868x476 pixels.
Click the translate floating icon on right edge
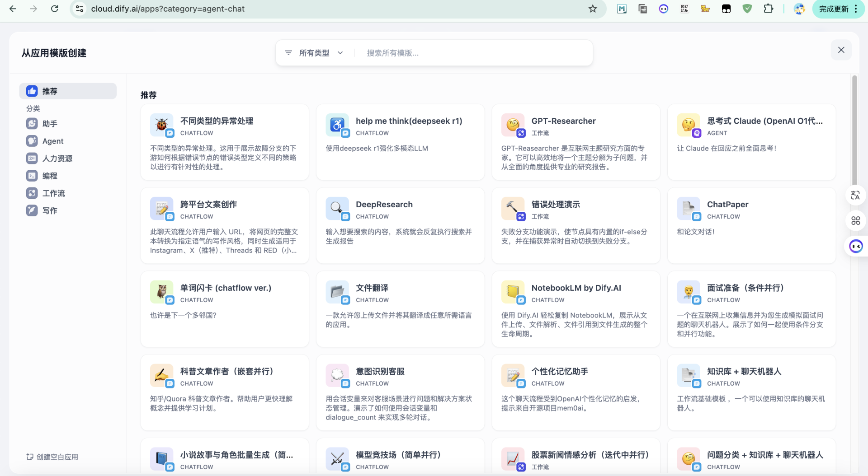[855, 195]
